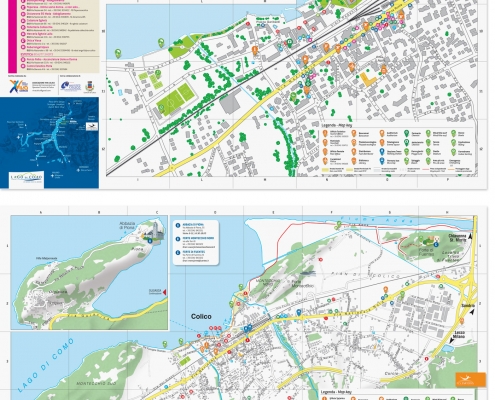Click the Villa Malpensata label
The image size is (495, 400).
tap(47, 258)
